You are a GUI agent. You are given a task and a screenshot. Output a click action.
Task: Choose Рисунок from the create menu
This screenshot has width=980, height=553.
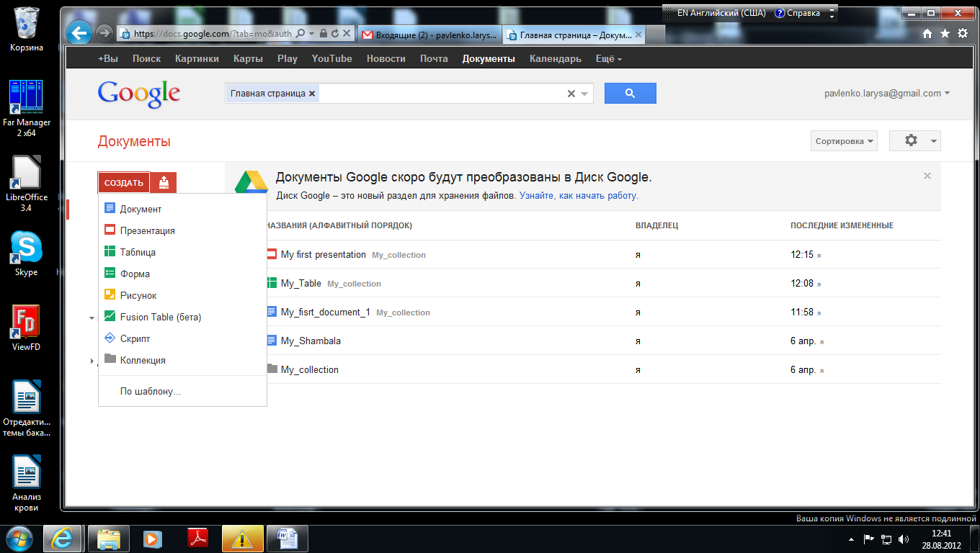(x=182, y=295)
